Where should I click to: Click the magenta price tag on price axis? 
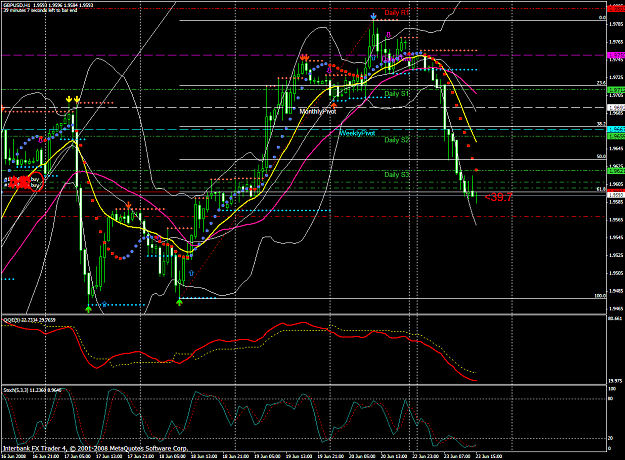coord(616,55)
